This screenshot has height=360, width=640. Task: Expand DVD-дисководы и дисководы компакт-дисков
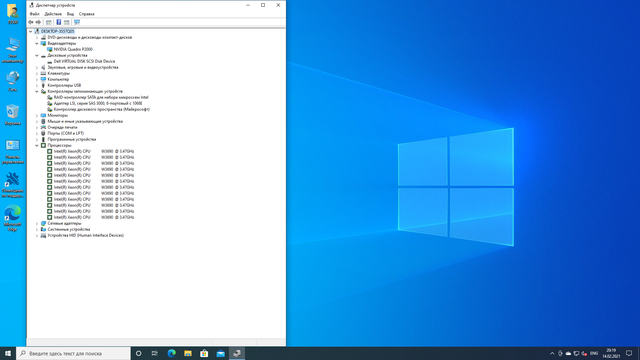click(x=37, y=38)
